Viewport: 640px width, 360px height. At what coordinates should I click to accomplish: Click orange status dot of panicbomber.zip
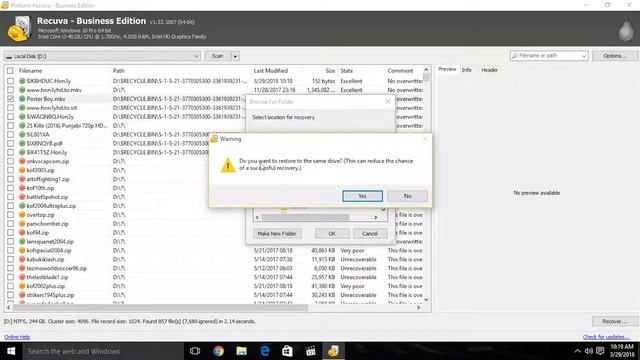22,224
